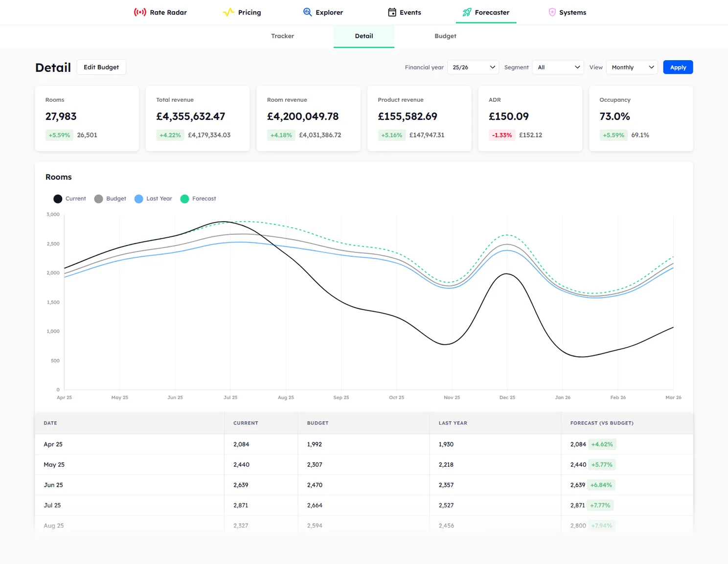Click the FORECAST (VS BUDGET) column header

[602, 423]
